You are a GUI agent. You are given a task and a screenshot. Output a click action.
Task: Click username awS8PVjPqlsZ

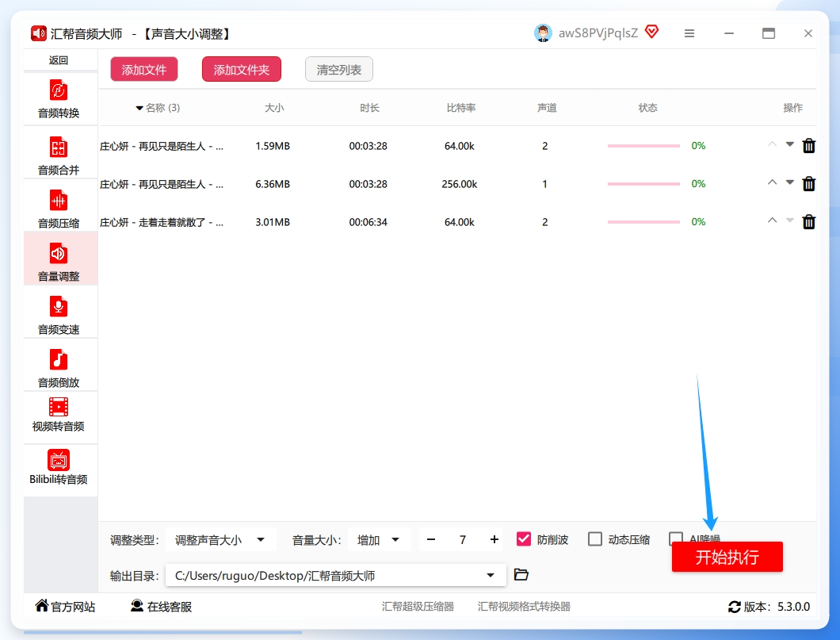(598, 33)
